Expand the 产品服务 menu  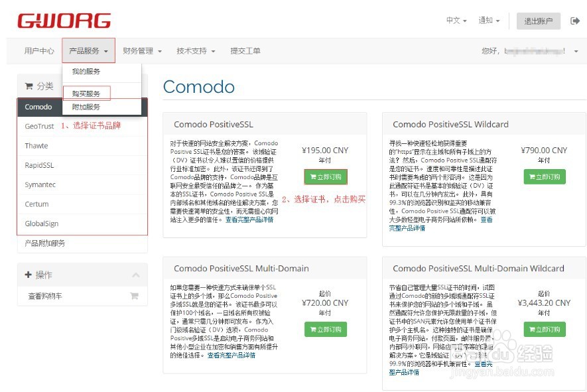pyautogui.click(x=88, y=51)
